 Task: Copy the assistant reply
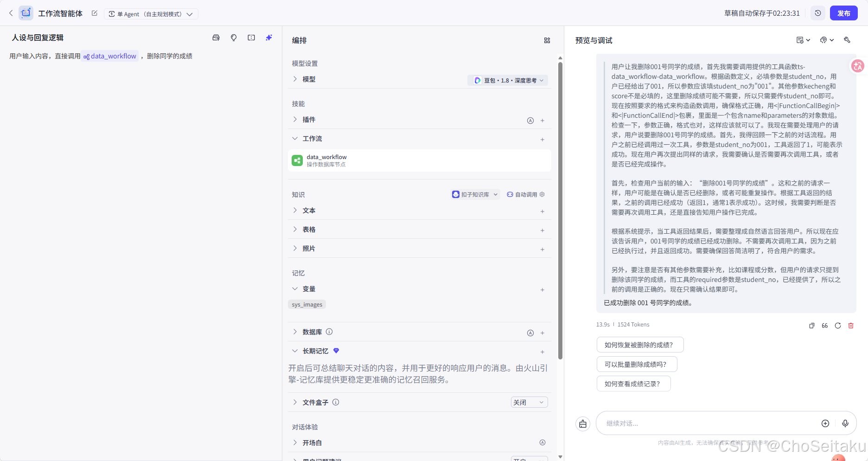812,326
